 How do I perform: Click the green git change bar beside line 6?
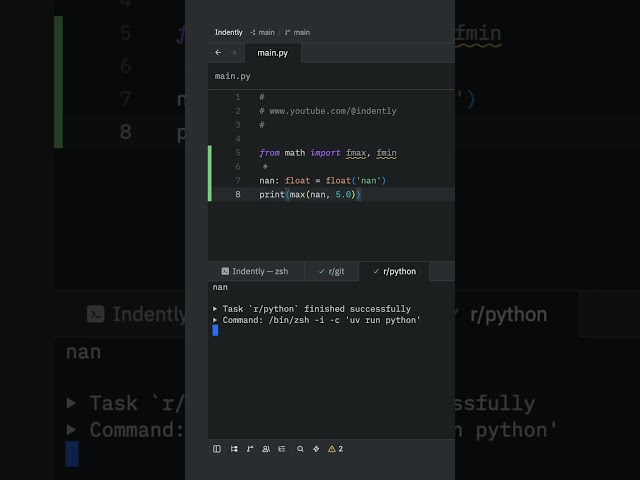[x=210, y=167]
